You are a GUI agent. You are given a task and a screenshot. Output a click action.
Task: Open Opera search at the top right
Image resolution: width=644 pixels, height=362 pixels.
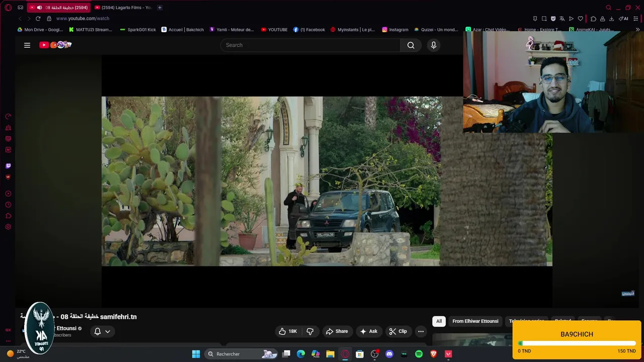point(608,8)
